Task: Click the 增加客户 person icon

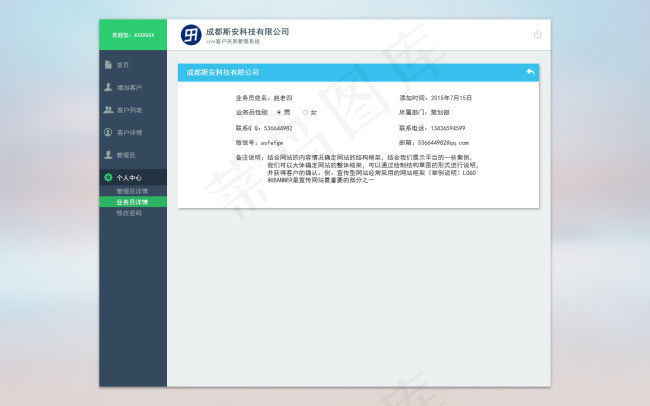Action: pyautogui.click(x=108, y=87)
